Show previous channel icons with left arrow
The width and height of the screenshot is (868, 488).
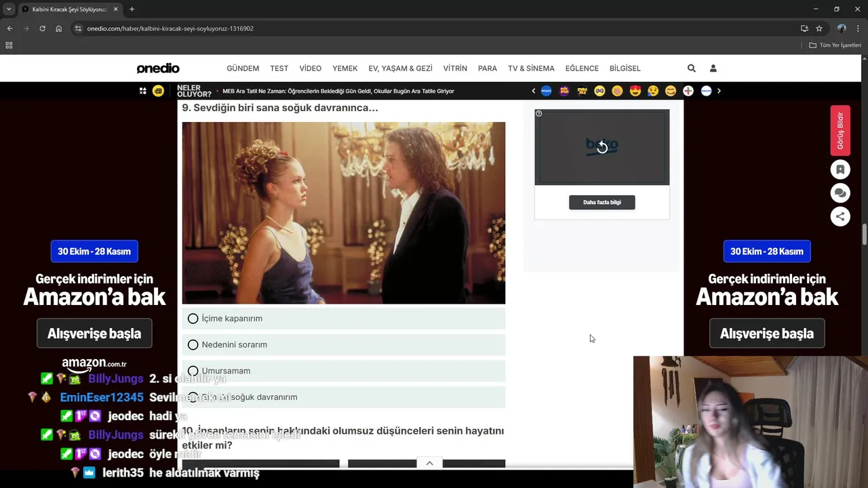[534, 91]
